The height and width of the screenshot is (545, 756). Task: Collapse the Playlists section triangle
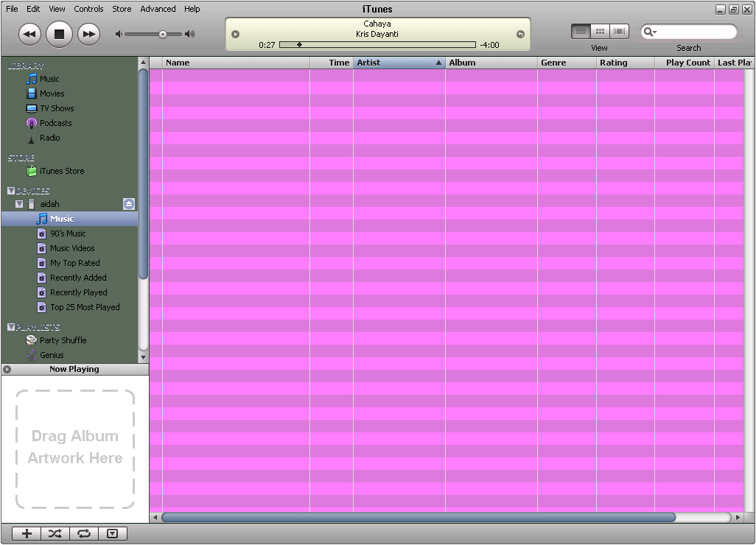(11, 327)
